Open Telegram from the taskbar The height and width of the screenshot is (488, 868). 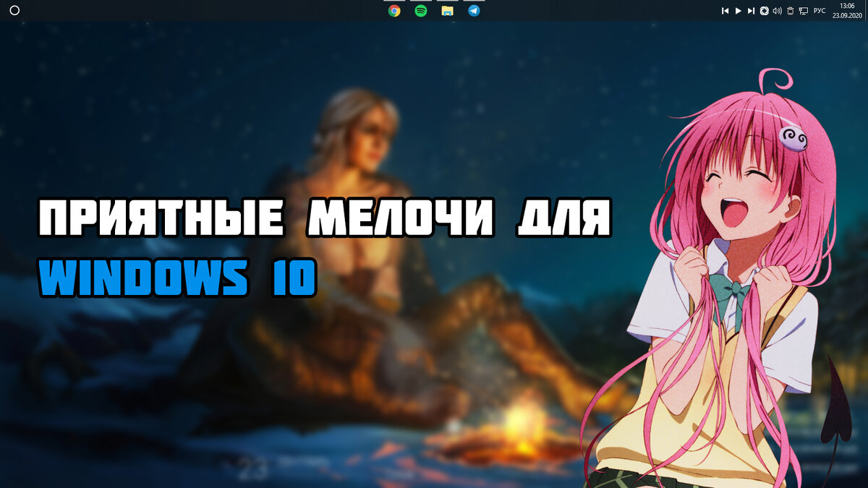(474, 11)
